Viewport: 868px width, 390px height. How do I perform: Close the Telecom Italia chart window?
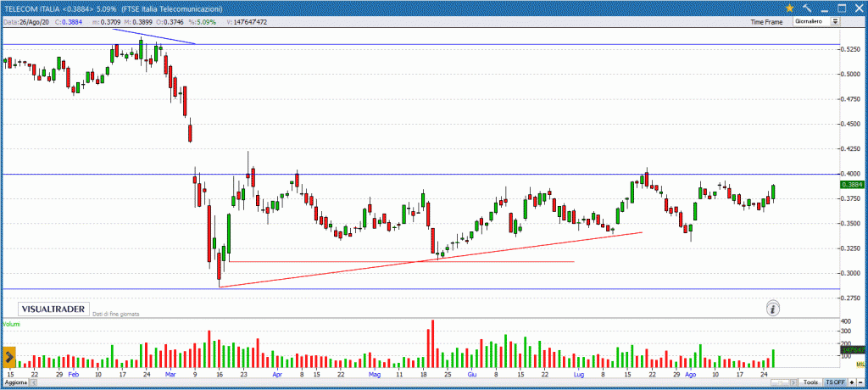click(858, 8)
